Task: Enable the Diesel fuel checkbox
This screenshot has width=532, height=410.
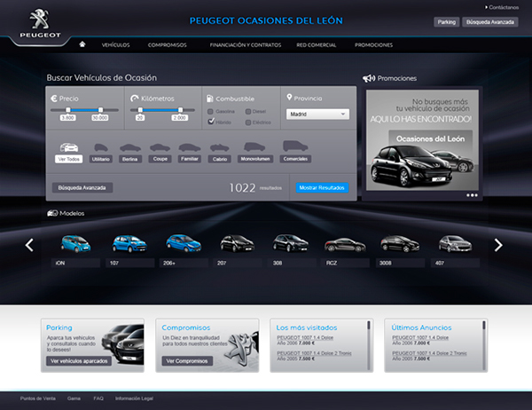Action: point(248,112)
